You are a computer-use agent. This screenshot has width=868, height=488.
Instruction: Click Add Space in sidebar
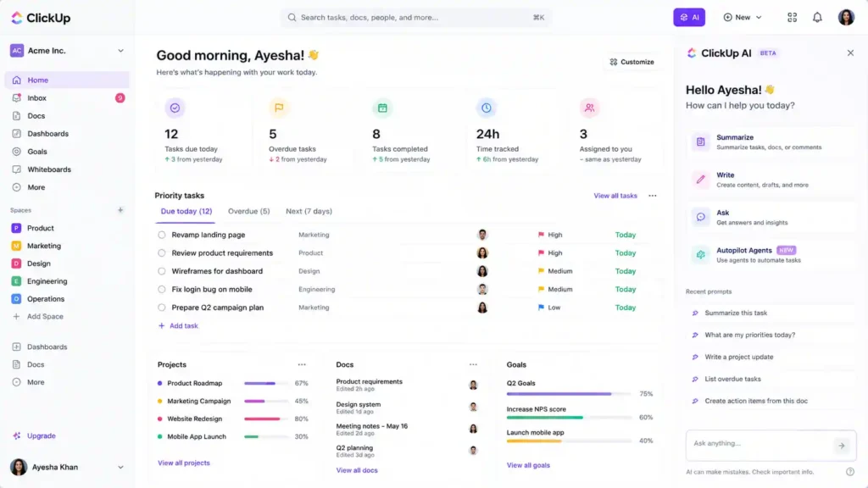pos(38,317)
